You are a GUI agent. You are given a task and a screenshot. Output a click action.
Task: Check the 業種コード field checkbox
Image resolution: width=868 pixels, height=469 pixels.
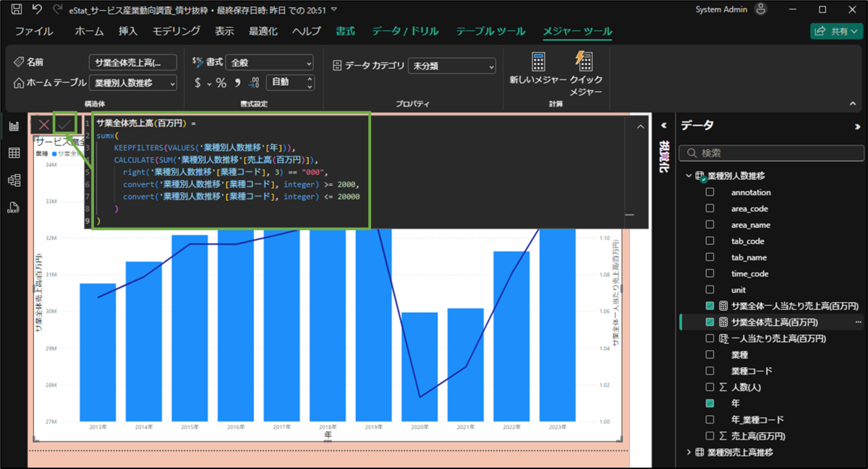(710, 371)
